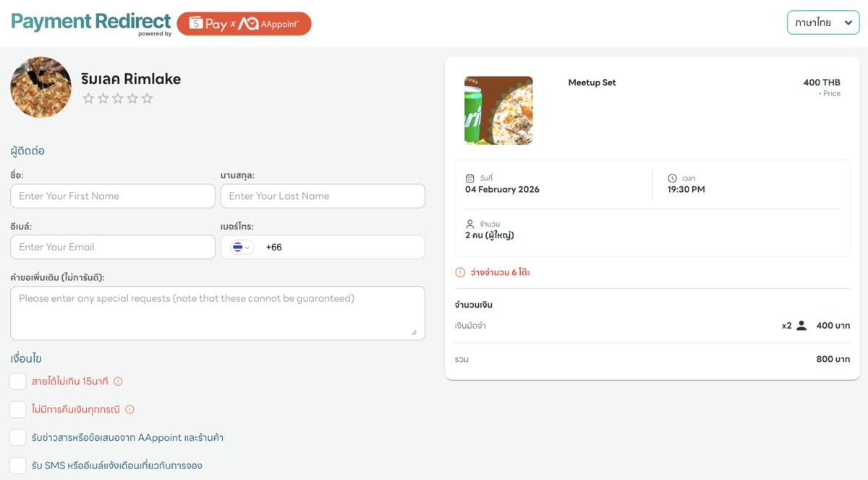Viewport: 868px width, 480px height.
Task: Click the Payment Redirect logo
Action: (x=90, y=22)
